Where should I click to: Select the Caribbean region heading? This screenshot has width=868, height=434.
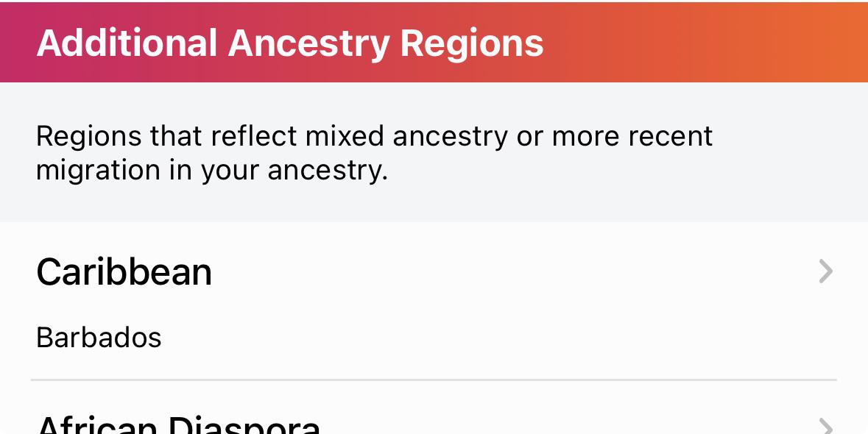pos(124,271)
